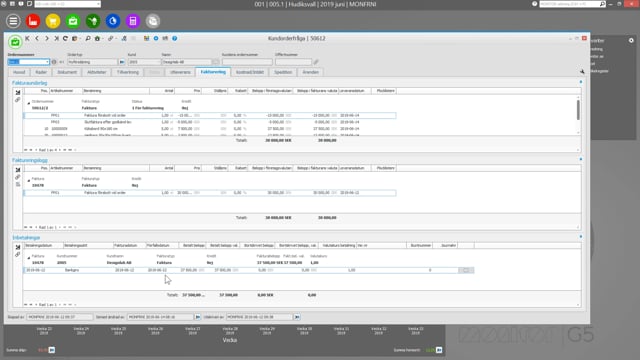Open the blue circular module icon
The image size is (640, 360).
(x=113, y=21)
